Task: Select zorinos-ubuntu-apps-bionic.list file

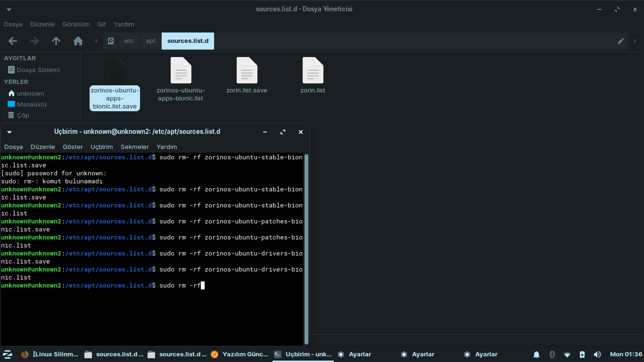Action: (x=181, y=79)
